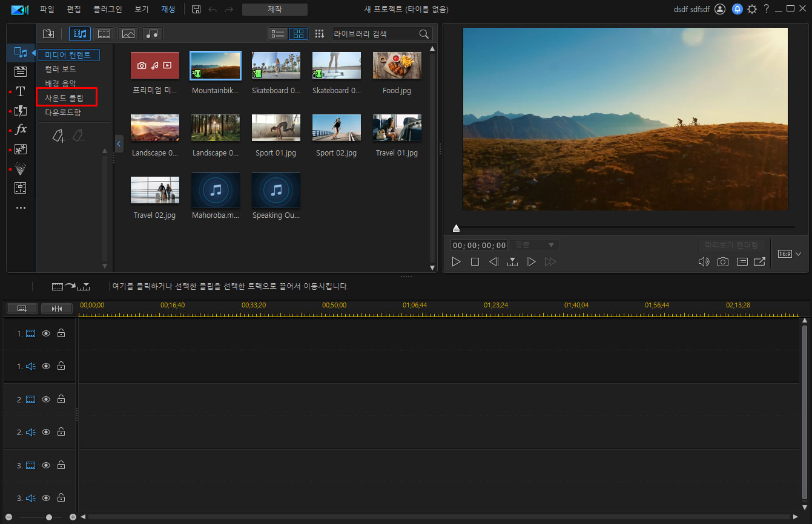Screen dimensions: 812x524
Task: Open the notification bell
Action: click(737, 9)
